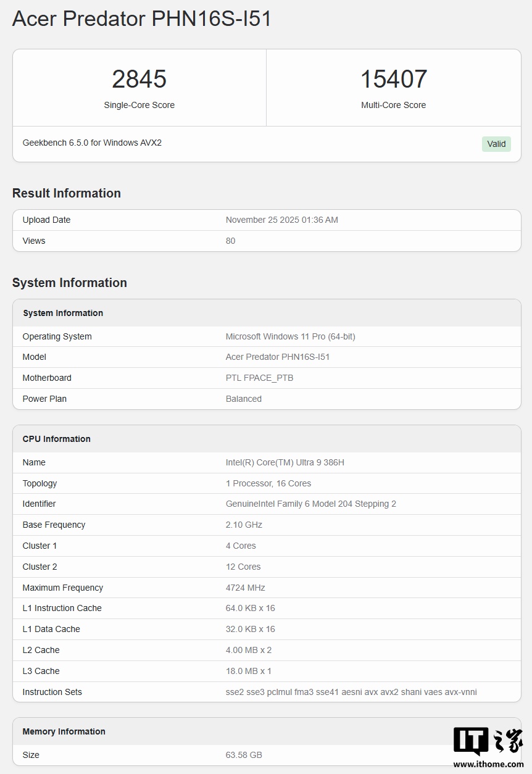
Task: Click the IT之家 logo watermark
Action: click(487, 741)
